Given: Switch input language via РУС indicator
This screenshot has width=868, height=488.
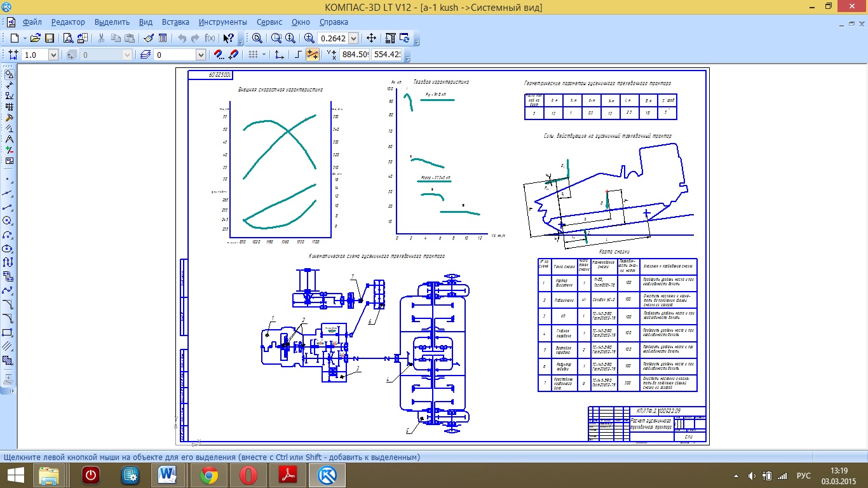Looking at the screenshot, I should pos(803,475).
